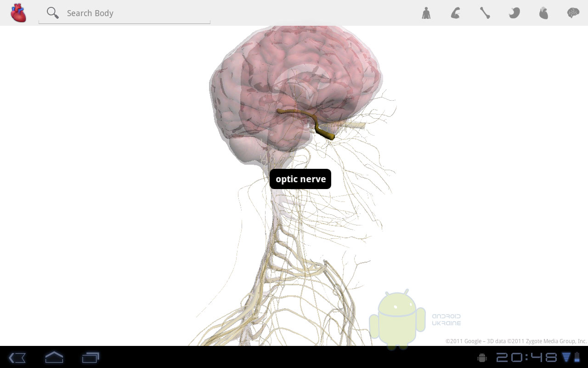Tap the search magnifier icon
This screenshot has width=588, height=368.
[53, 13]
